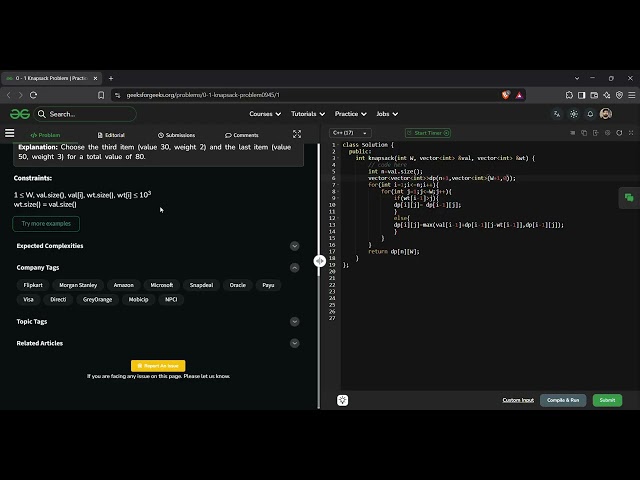Open the hamburger side menu on problem panel
The image size is (640, 480).
click(x=9, y=133)
